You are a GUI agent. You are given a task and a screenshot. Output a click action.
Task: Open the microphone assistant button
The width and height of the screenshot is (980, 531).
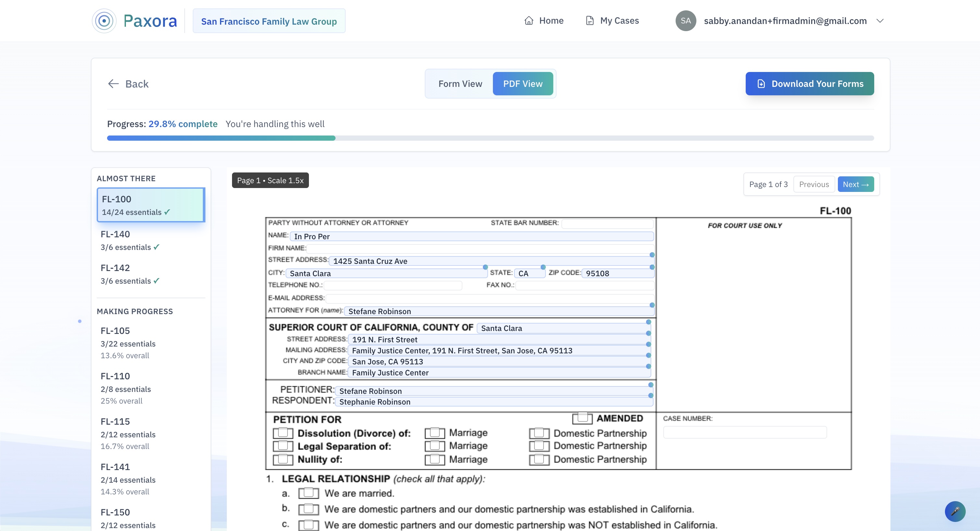[x=955, y=511]
